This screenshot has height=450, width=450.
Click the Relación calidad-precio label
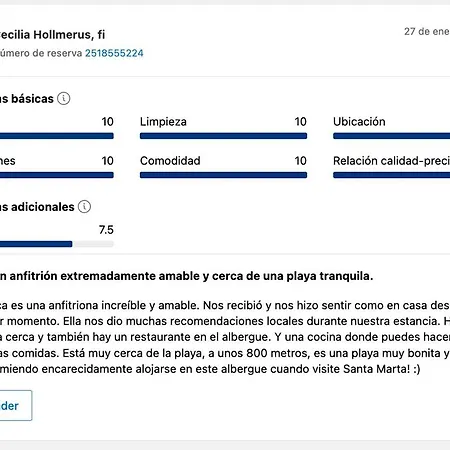pyautogui.click(x=392, y=161)
